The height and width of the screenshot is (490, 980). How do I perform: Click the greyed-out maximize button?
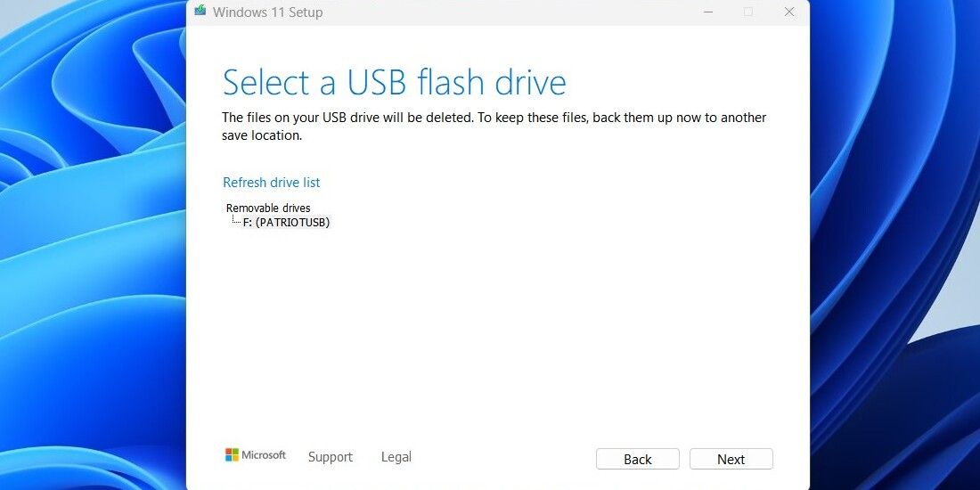point(748,12)
